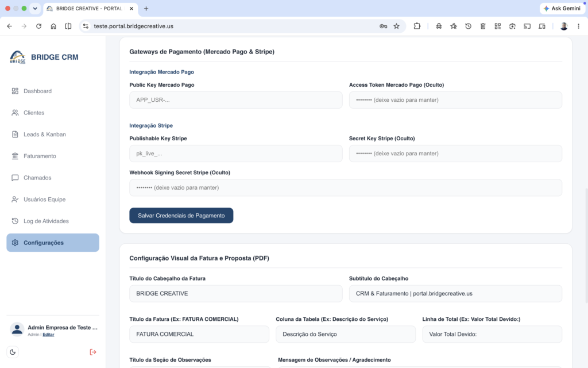Click the browser forward arrow
Screen dimensions: 588x368
(24, 26)
